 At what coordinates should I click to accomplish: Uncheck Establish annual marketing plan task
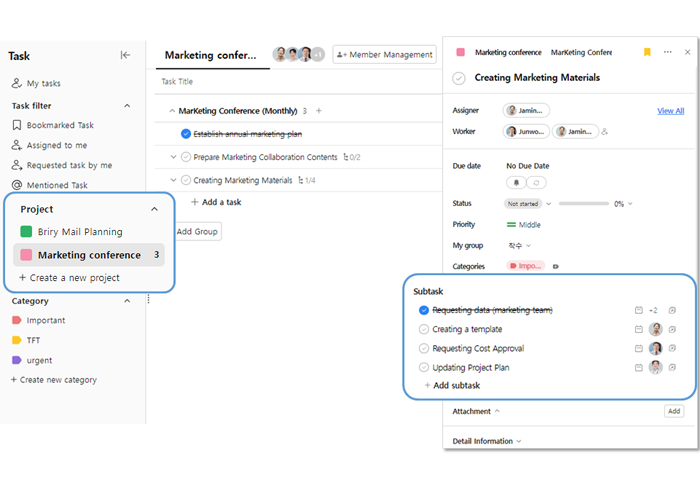[186, 133]
